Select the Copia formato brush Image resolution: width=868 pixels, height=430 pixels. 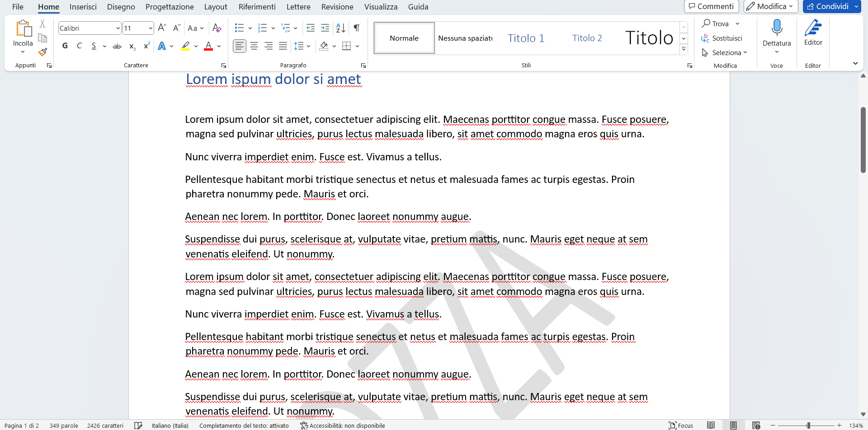pos(42,52)
